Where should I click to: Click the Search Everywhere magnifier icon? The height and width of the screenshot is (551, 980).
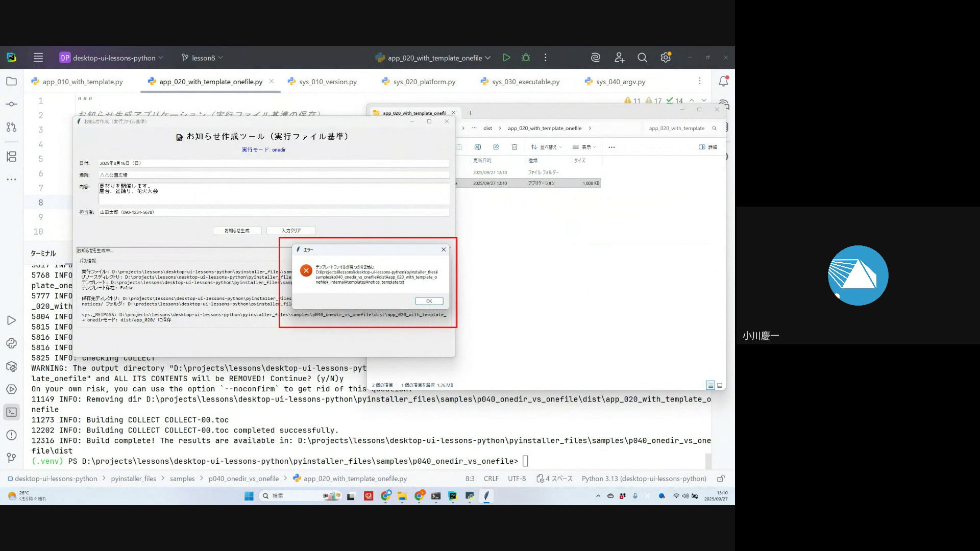click(x=642, y=58)
